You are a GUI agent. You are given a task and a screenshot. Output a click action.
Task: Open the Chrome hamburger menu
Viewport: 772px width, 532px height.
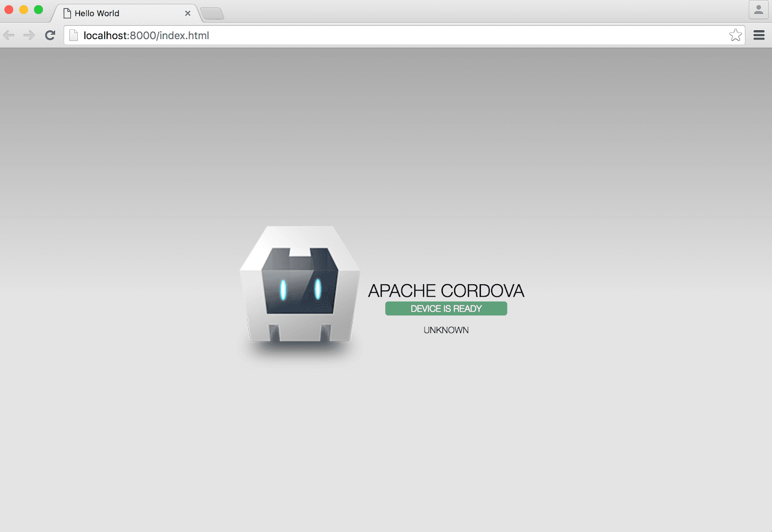(758, 35)
